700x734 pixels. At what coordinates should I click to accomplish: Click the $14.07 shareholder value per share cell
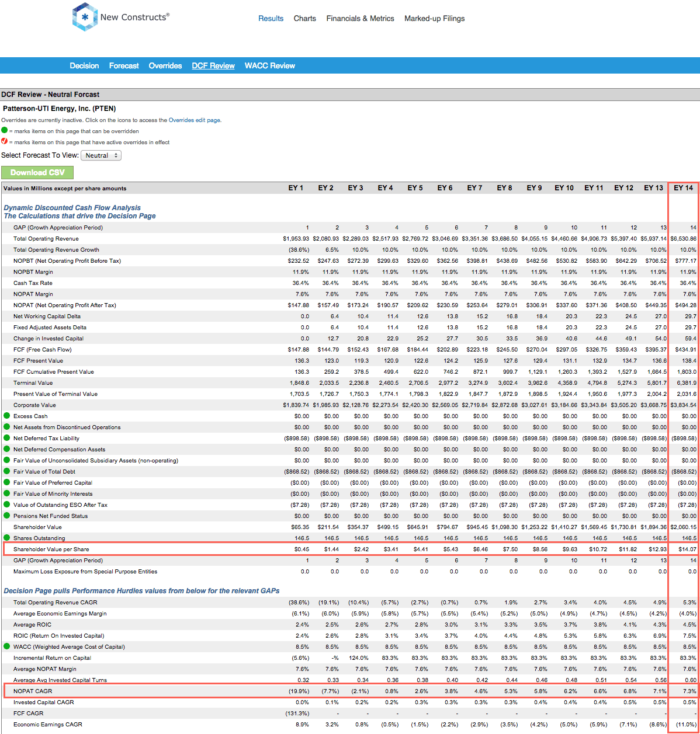[686, 549]
